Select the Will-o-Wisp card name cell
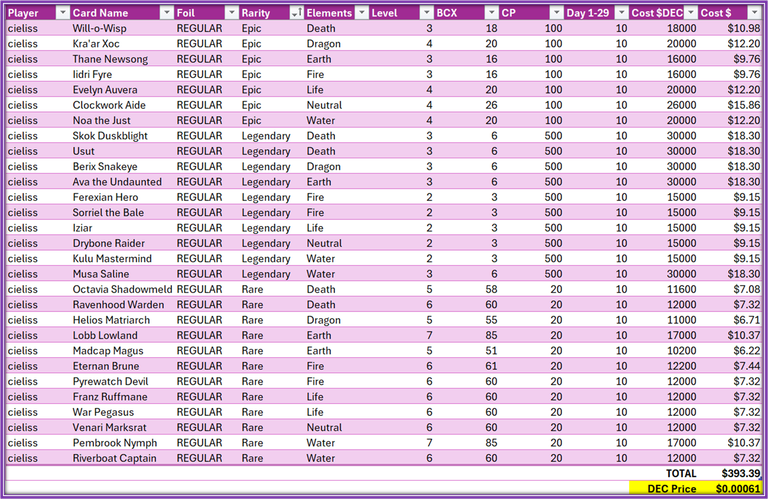Viewport: 768px width, 499px height. coord(122,28)
